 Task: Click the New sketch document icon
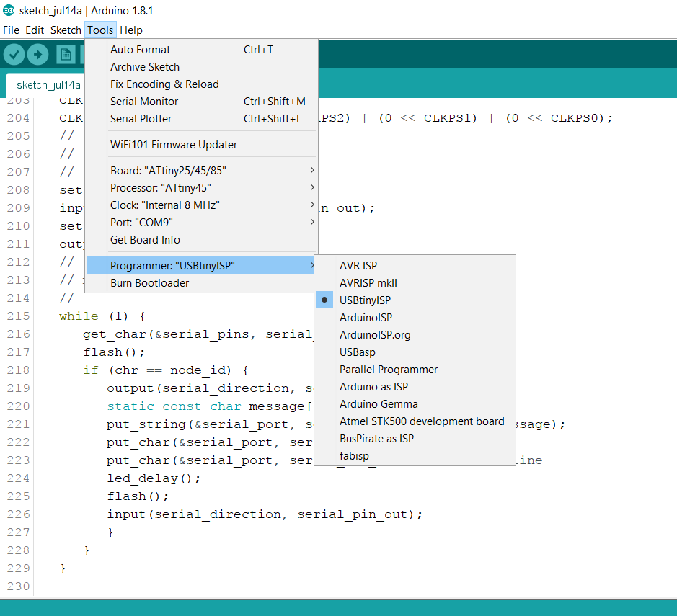66,55
